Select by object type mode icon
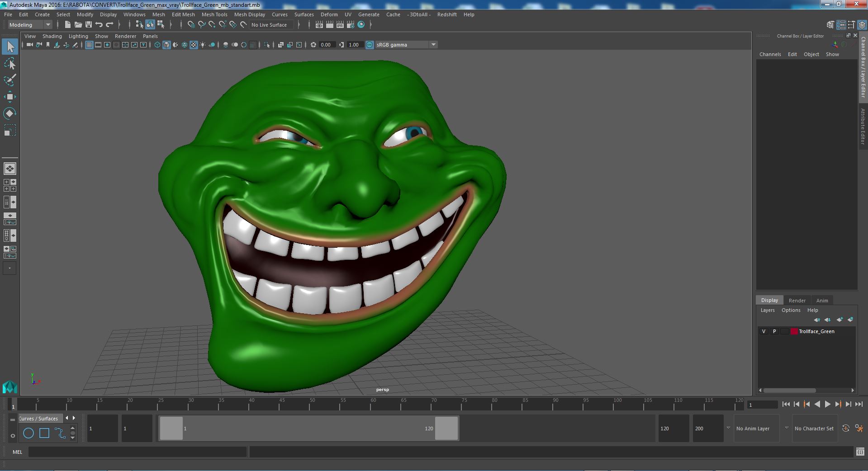This screenshot has height=471, width=868. [x=150, y=25]
